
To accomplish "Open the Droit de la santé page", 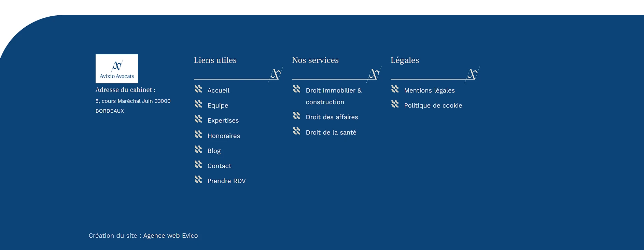I will 331,133.
